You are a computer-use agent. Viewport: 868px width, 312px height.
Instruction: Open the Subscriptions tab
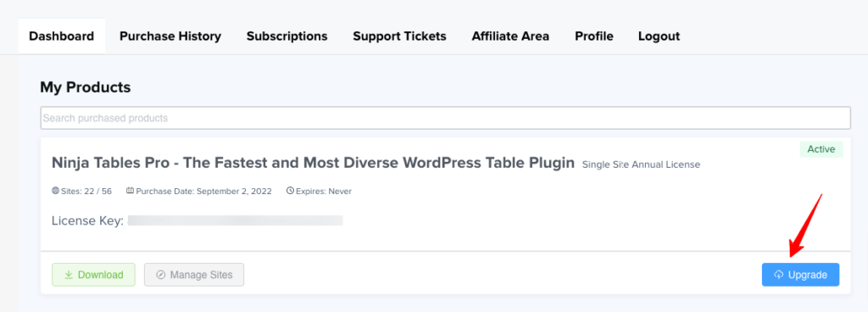(x=287, y=36)
